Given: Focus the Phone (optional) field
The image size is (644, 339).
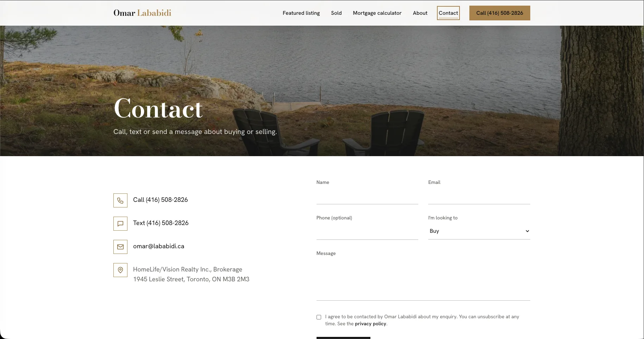Looking at the screenshot, I should pos(367,231).
